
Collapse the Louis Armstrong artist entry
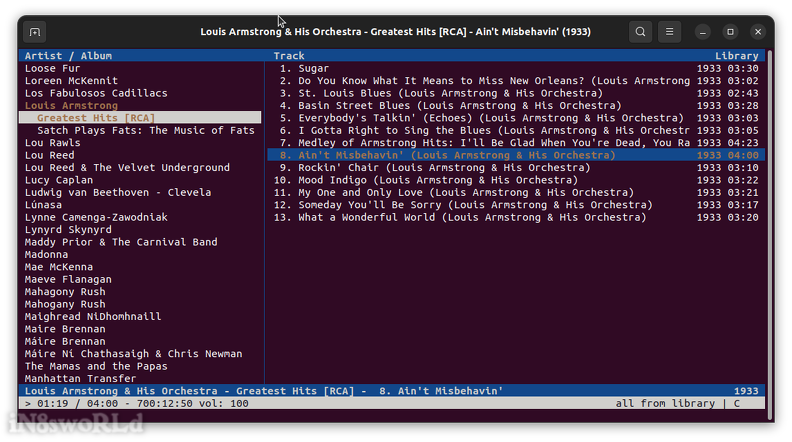[71, 106]
